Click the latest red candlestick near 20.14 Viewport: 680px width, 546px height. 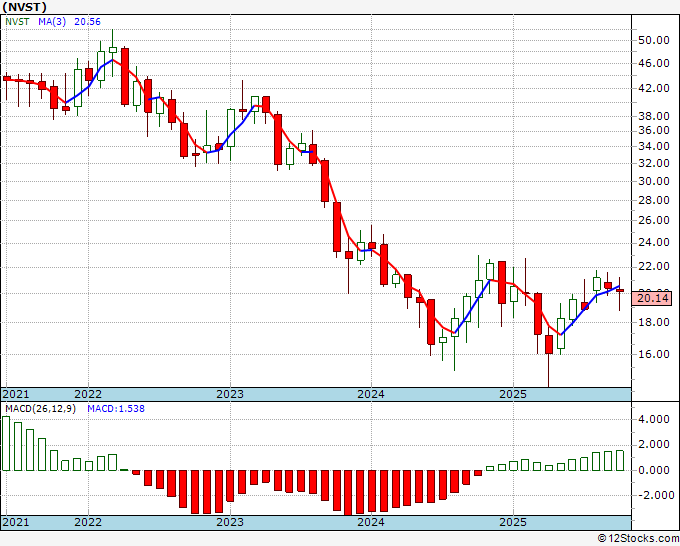click(620, 291)
